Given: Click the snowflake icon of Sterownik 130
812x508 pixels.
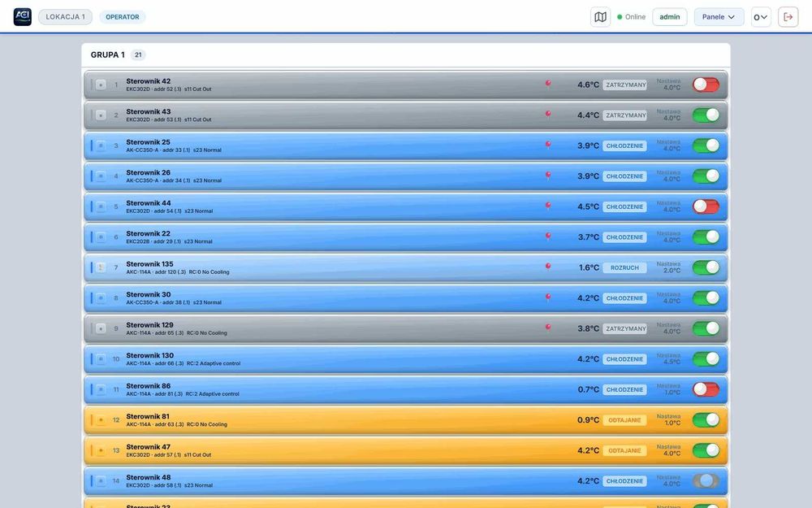Looking at the screenshot, I should point(101,358).
